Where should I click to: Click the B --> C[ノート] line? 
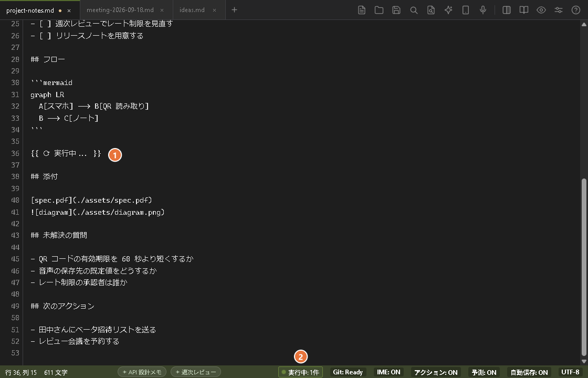(x=69, y=118)
